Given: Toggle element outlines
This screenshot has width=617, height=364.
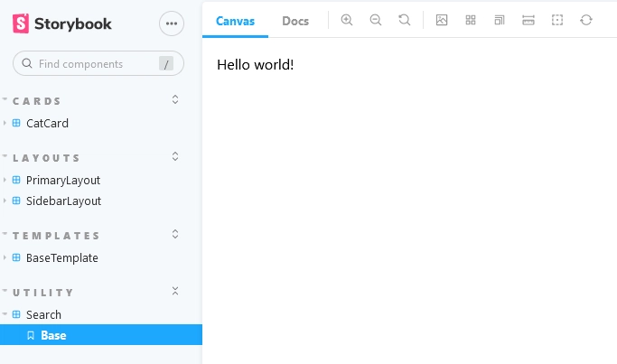Looking at the screenshot, I should coord(557,20).
